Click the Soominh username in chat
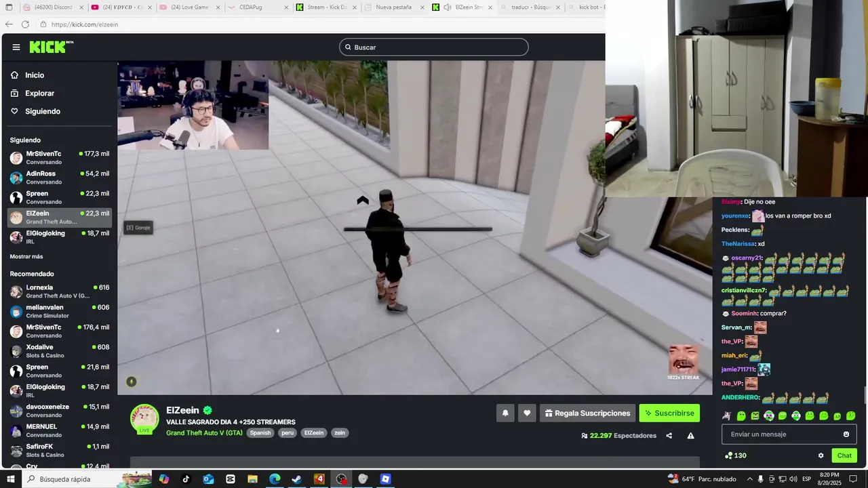 744,314
